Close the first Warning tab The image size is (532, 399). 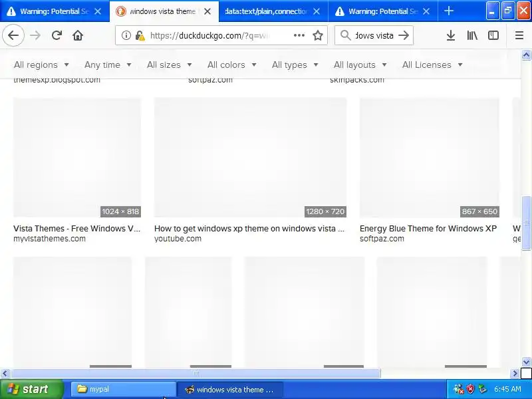click(98, 11)
